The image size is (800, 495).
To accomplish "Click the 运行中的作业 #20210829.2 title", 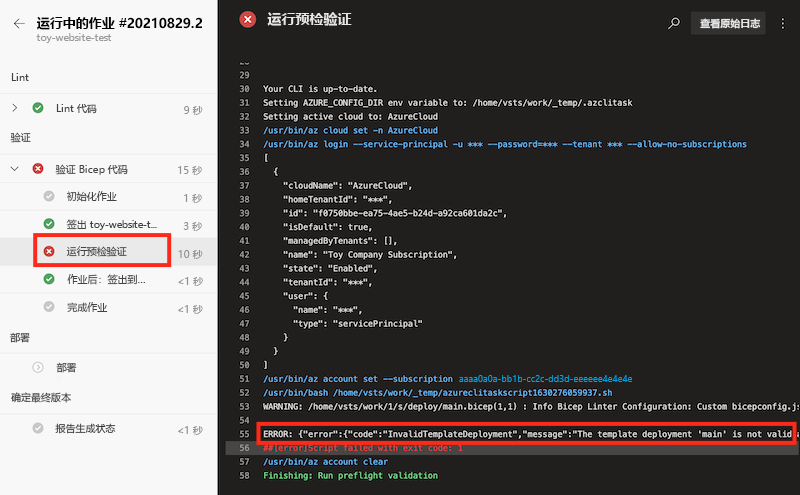I will [119, 23].
